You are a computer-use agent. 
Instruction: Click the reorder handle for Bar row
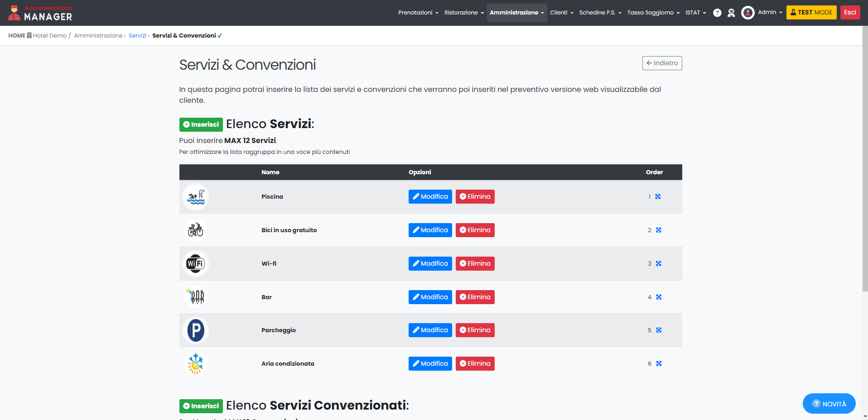point(659,297)
